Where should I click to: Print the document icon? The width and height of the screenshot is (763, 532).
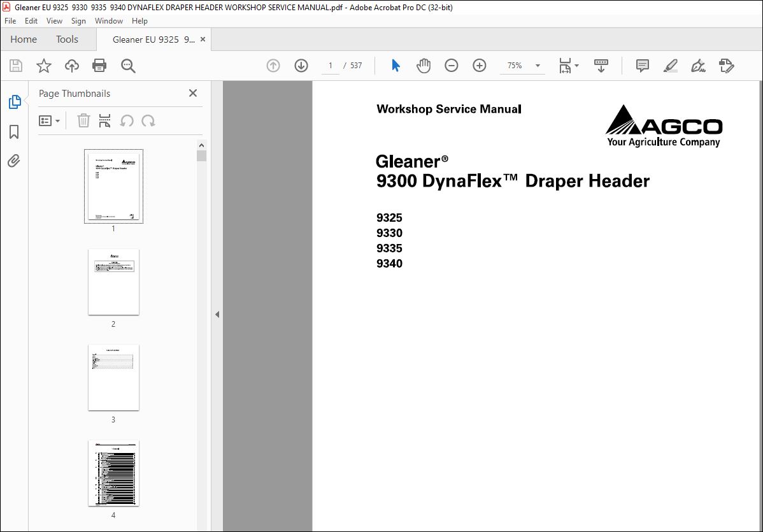point(99,66)
